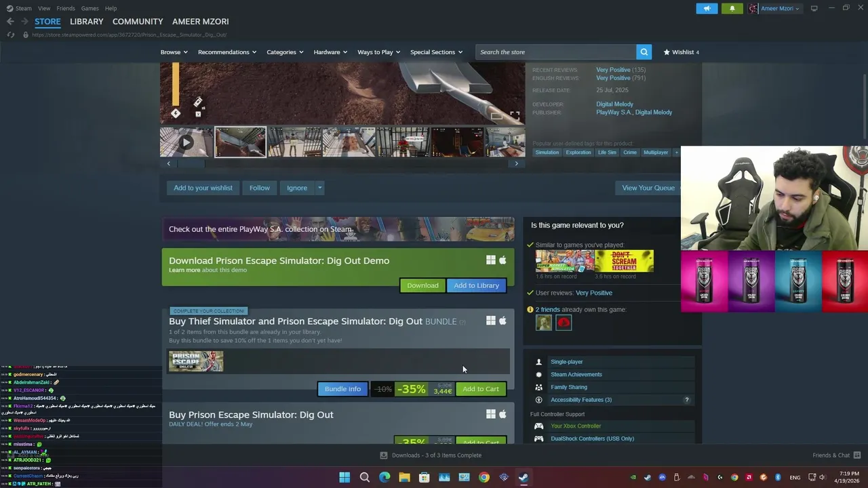The width and height of the screenshot is (868, 488).
Task: Open the Hardware dropdown
Action: [330, 52]
